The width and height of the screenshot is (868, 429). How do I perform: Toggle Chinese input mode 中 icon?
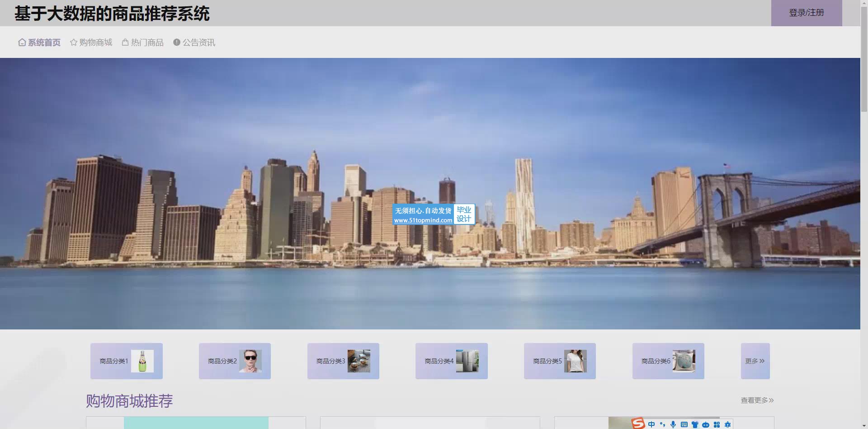coord(651,424)
